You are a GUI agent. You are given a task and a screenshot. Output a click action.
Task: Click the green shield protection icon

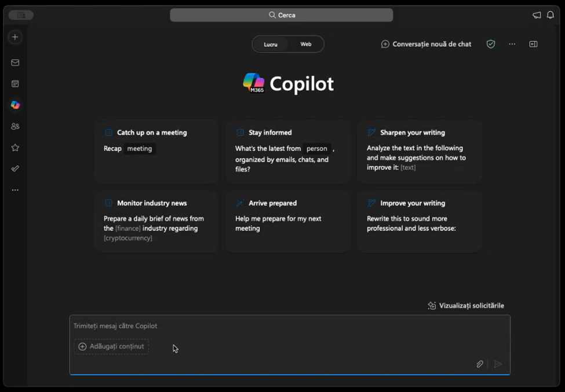491,44
